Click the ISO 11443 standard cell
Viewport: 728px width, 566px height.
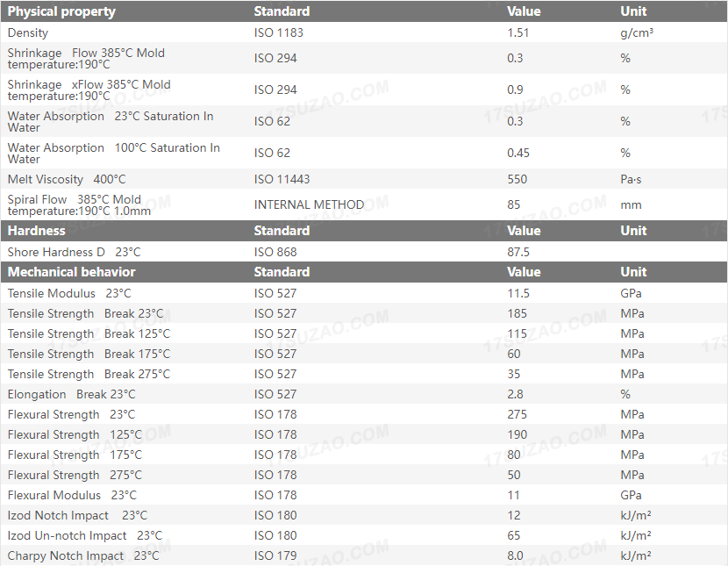tap(282, 179)
